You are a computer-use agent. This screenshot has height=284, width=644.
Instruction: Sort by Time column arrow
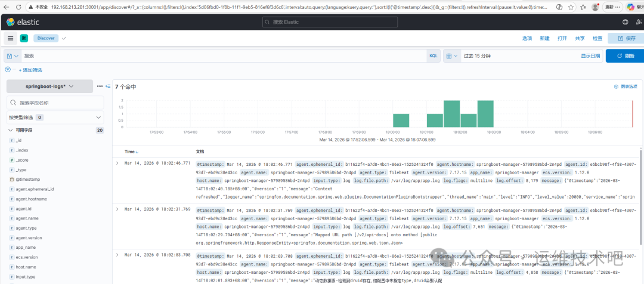137,152
